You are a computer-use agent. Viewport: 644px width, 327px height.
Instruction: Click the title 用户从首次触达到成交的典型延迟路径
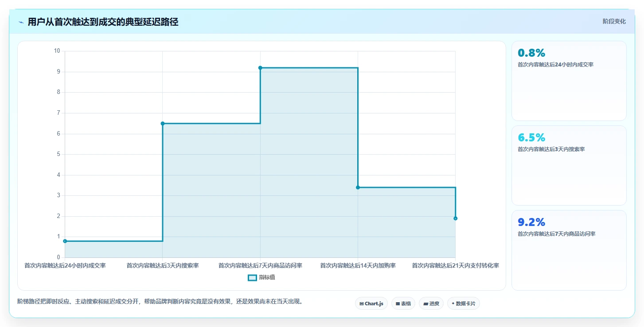[x=103, y=22]
